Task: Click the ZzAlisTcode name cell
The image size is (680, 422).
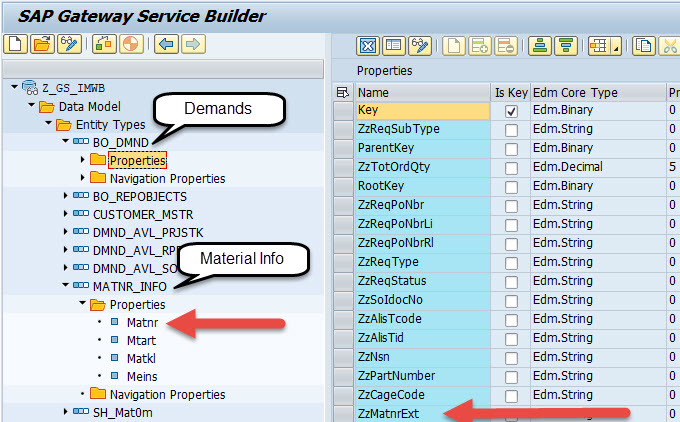Action: tap(423, 319)
